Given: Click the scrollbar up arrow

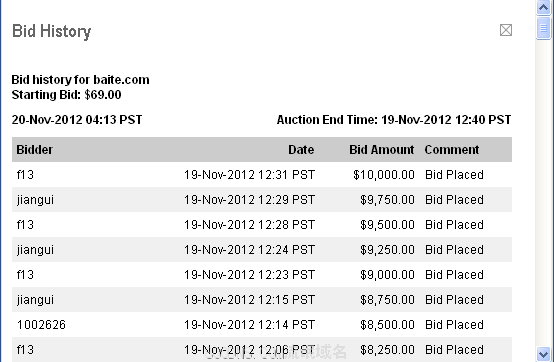Looking at the screenshot, I should click(543, 7).
